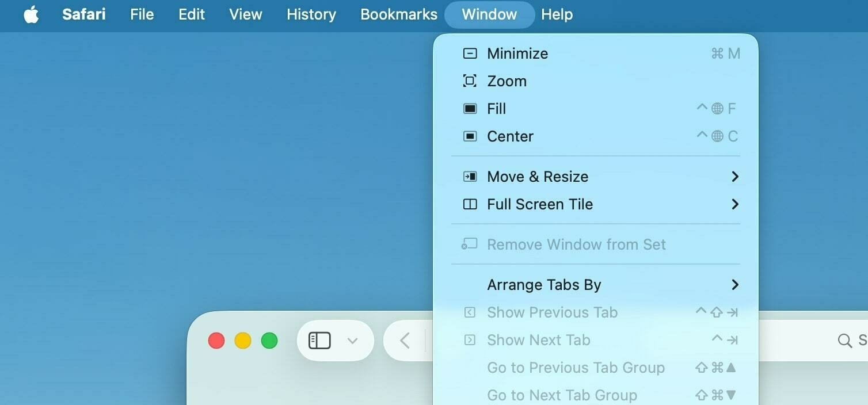The width and height of the screenshot is (868, 405).
Task: Open the Apple menu
Action: tap(31, 14)
